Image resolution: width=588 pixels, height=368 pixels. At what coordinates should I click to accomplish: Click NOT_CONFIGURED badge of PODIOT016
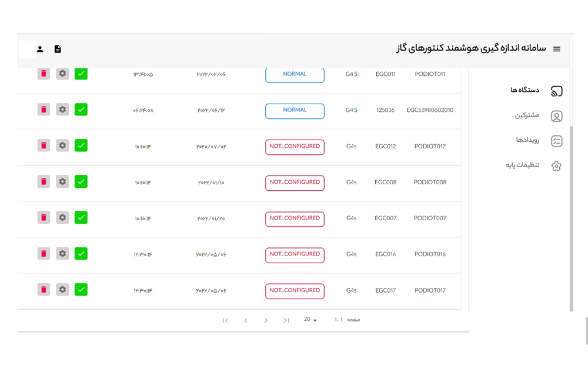(x=295, y=256)
